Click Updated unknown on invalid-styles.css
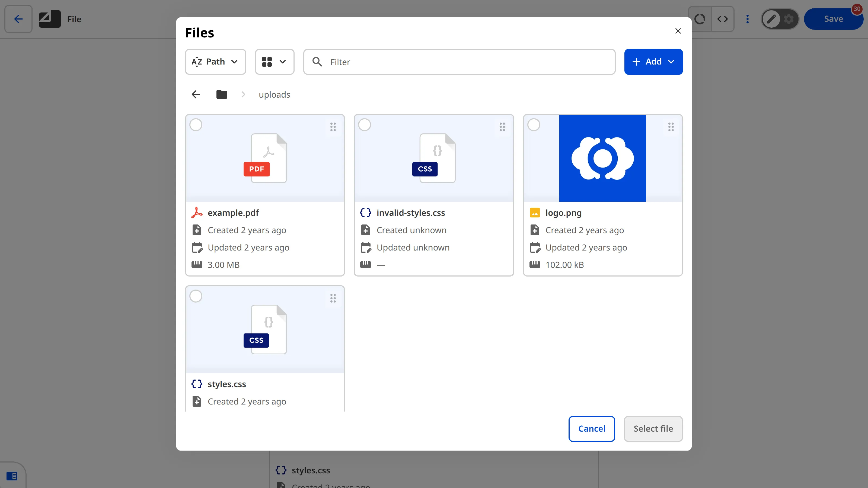 413,248
